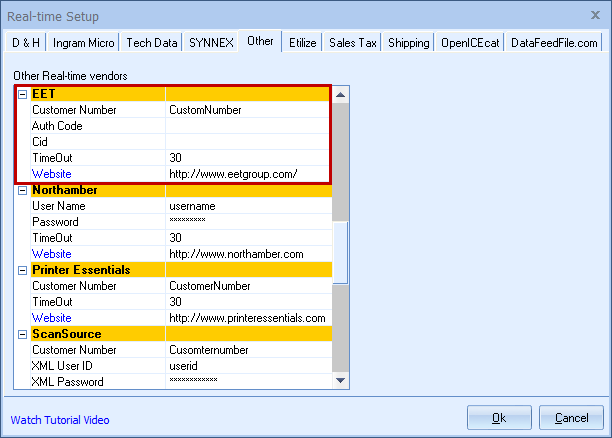Image resolution: width=612 pixels, height=438 pixels.
Task: Click the Ok button
Action: tap(499, 418)
